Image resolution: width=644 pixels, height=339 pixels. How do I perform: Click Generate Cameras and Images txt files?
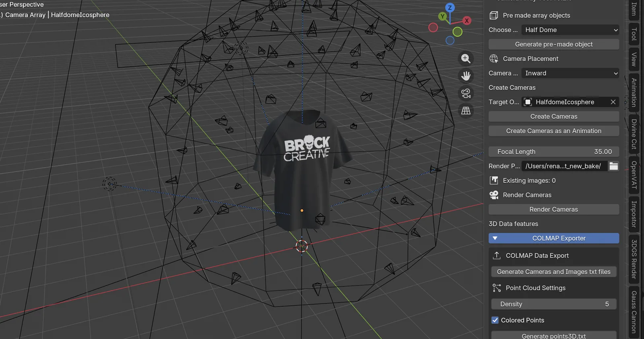(554, 272)
